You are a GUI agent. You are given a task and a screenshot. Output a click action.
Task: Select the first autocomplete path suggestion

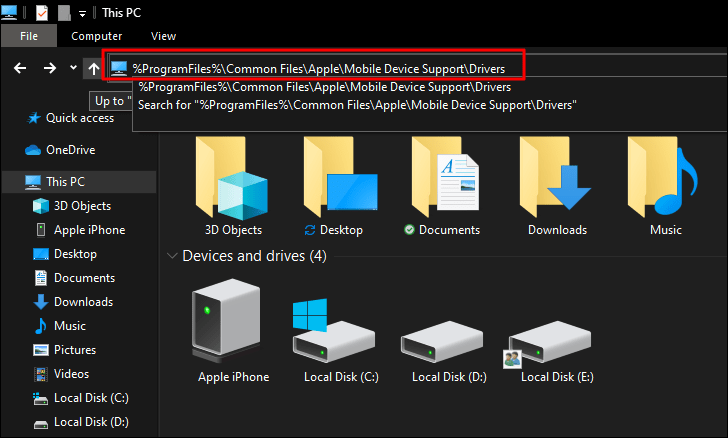[325, 87]
